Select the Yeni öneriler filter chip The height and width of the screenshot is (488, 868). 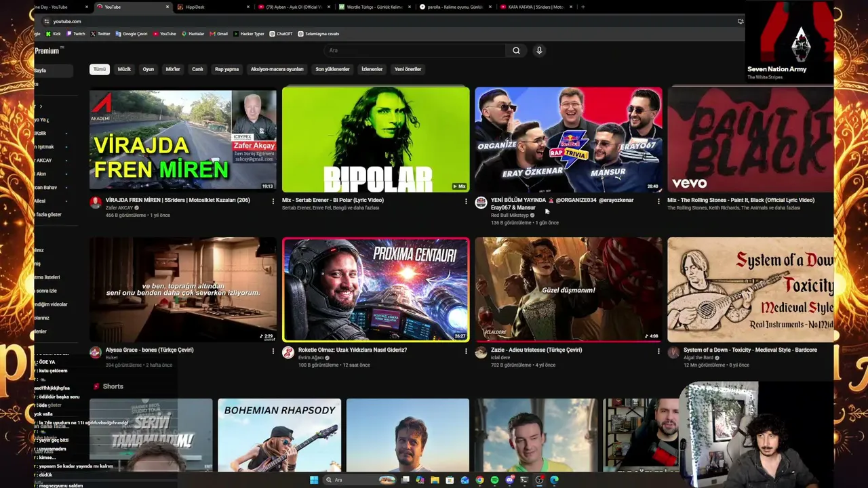click(x=408, y=69)
